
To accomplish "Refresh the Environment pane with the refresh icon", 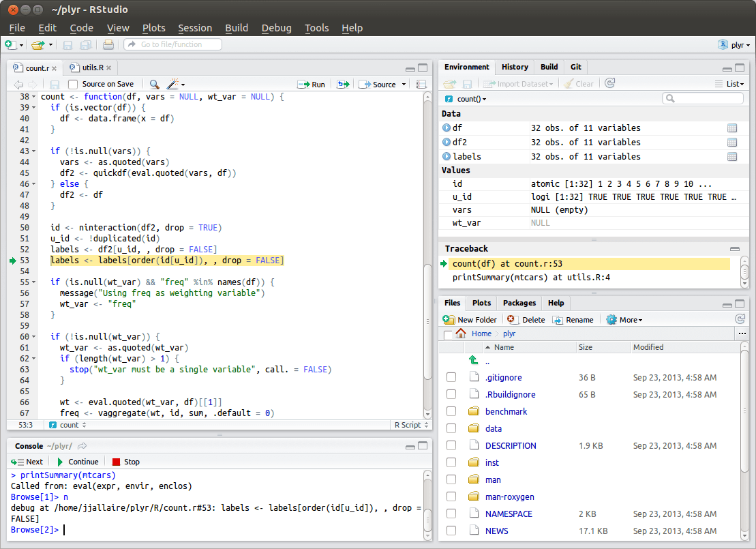I will [x=609, y=83].
